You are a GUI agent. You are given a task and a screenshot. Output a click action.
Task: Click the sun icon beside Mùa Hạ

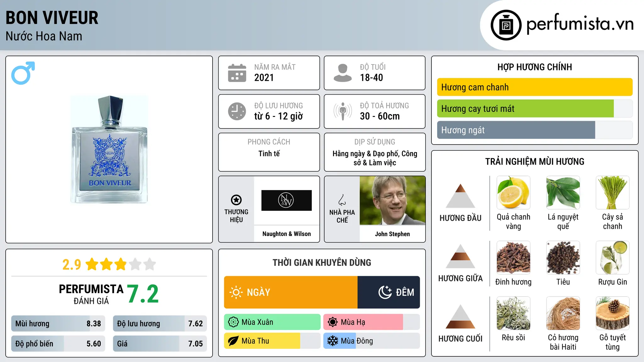click(333, 322)
